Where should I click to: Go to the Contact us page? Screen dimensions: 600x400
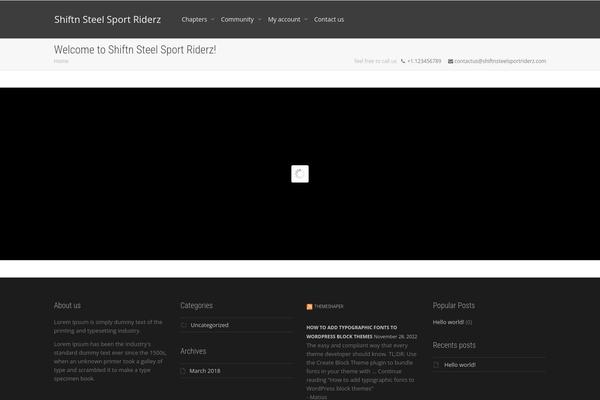[329, 20]
